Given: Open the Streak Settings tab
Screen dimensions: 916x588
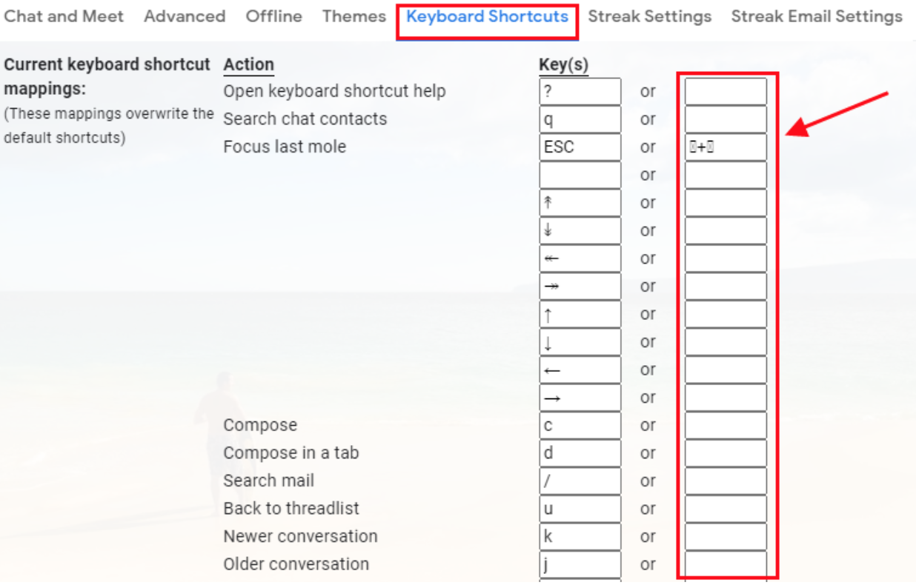Looking at the screenshot, I should click(649, 16).
